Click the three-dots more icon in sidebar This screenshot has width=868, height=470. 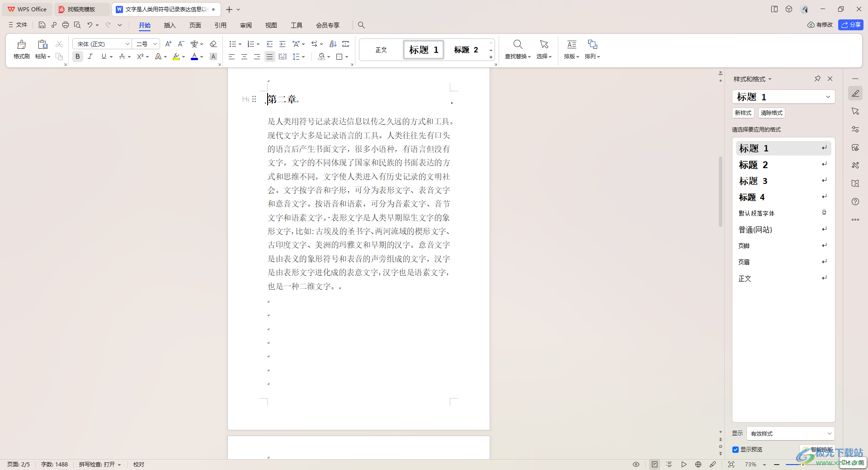855,220
